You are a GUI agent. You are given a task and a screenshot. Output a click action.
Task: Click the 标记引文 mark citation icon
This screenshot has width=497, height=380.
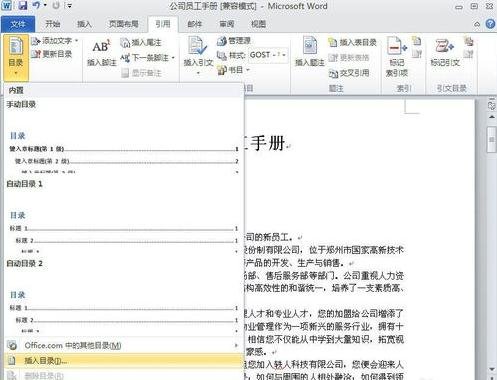click(x=445, y=46)
